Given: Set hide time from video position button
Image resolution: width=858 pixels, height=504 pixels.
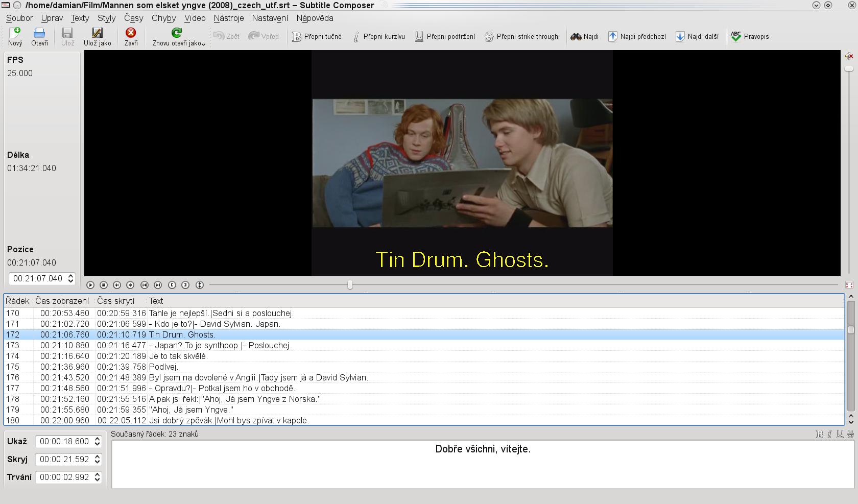Looking at the screenshot, I should [x=185, y=285].
